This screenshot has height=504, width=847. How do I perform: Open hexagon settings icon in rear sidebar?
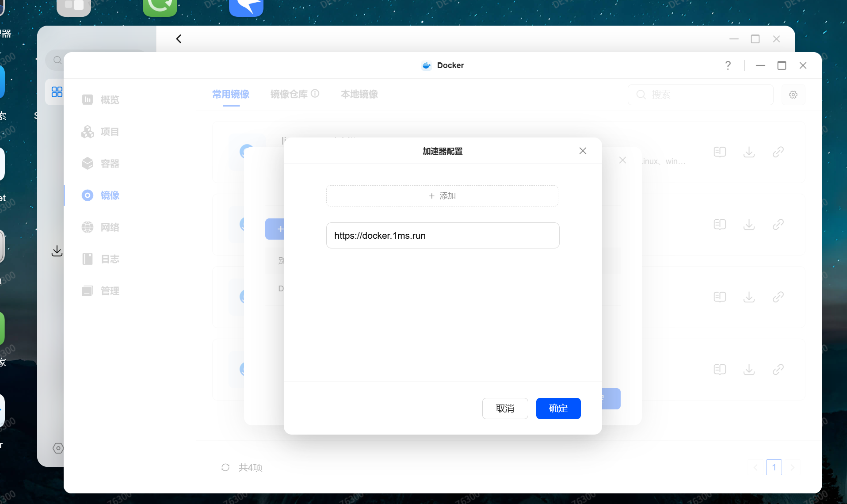point(58,448)
